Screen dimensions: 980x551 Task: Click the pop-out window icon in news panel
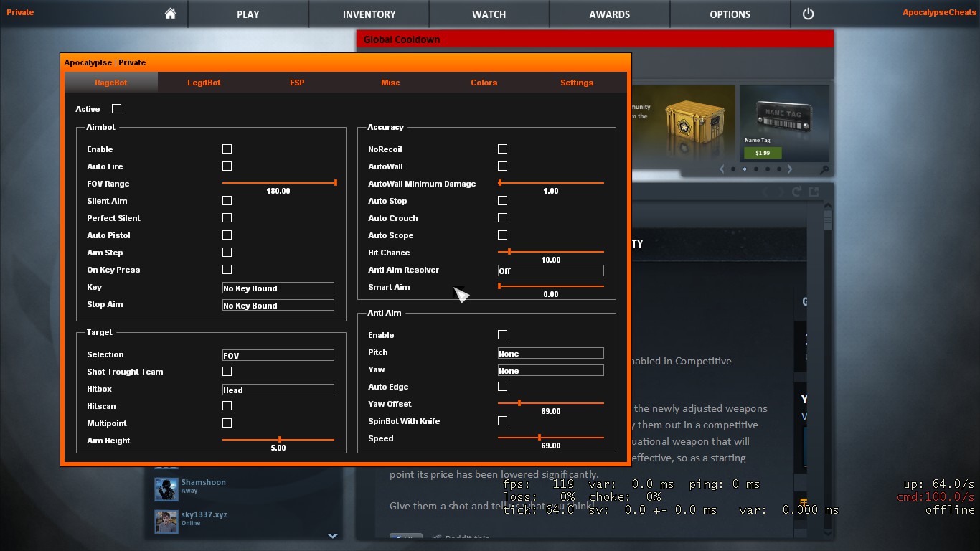tap(814, 192)
